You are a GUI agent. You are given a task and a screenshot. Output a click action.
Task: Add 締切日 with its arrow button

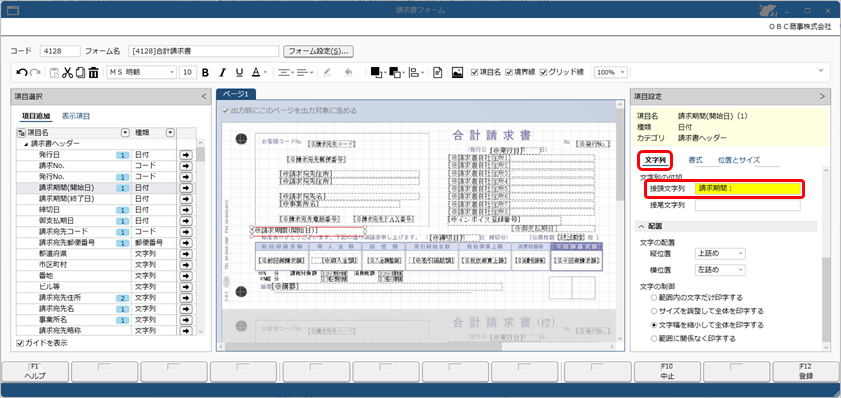[186, 210]
